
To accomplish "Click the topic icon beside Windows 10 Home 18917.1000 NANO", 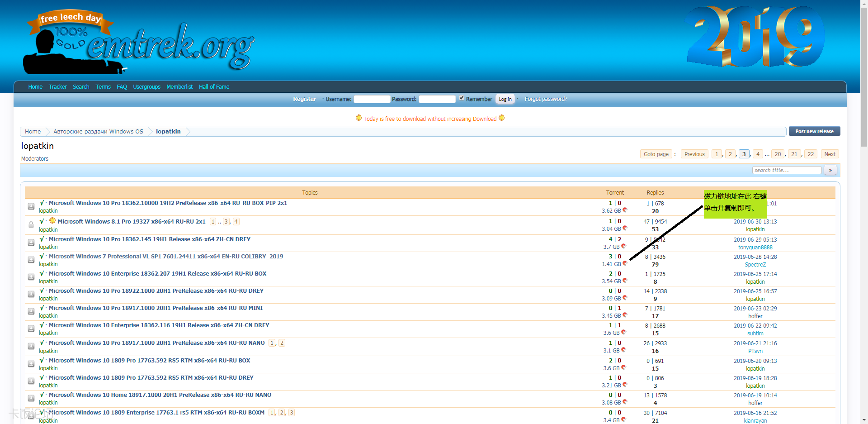I will click(31, 398).
